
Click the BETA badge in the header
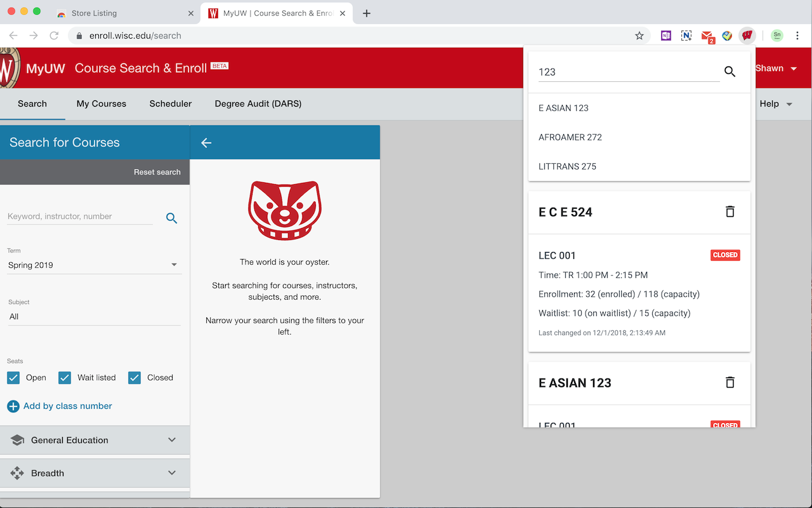click(219, 65)
